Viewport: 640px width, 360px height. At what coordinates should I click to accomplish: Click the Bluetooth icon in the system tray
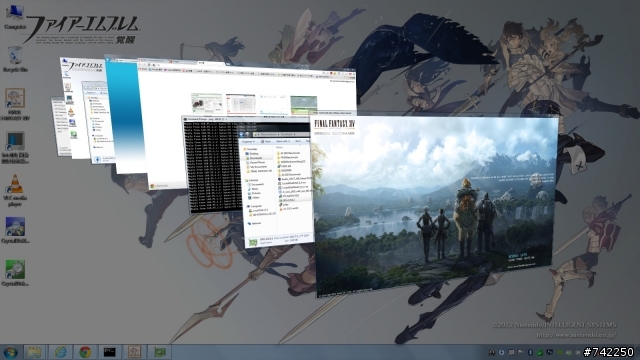point(530,352)
